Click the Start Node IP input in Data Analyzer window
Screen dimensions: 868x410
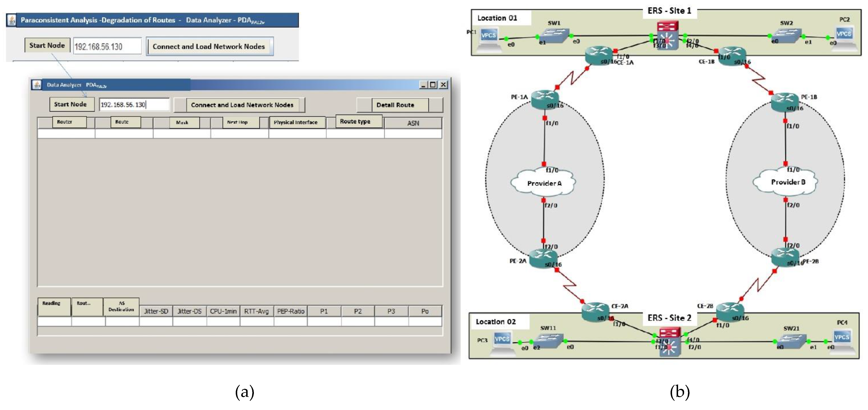(x=134, y=105)
